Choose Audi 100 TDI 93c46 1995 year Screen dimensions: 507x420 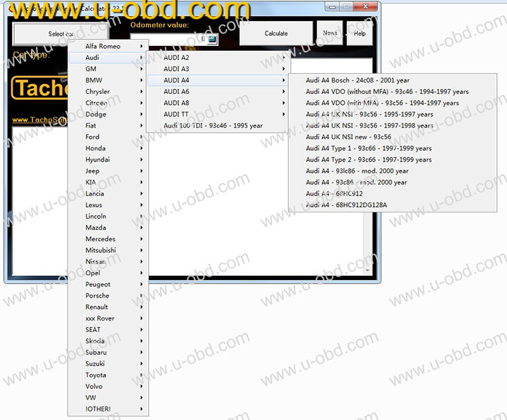tap(218, 126)
